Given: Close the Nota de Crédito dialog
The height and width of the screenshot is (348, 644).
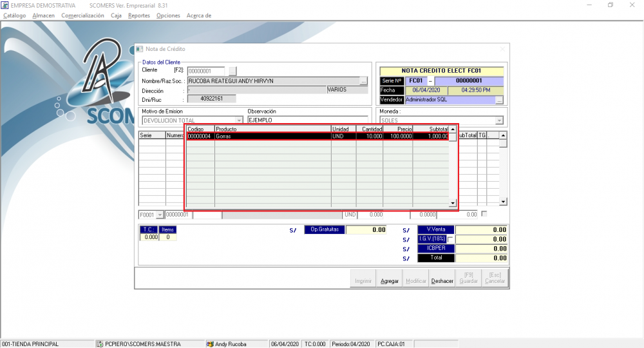Looking at the screenshot, I should point(502,49).
